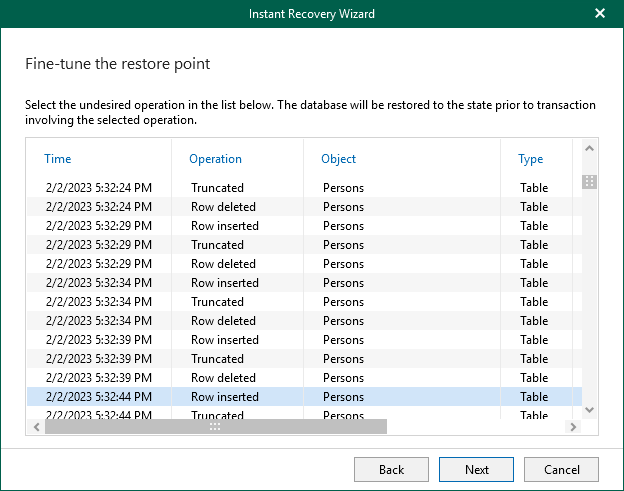
Task: Click the highlighted Row inserted 5:32:44 PM row
Action: [224, 397]
